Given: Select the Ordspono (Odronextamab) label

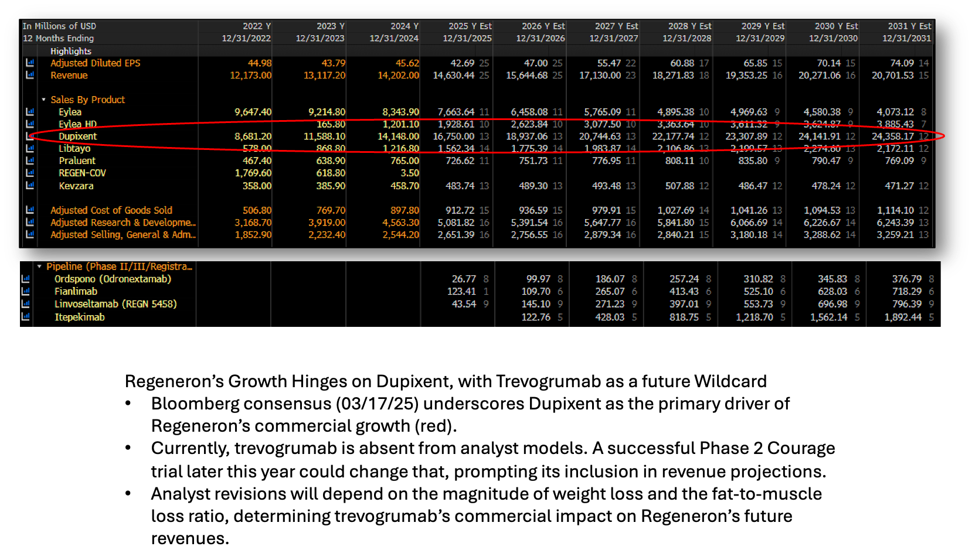Looking at the screenshot, I should 113,279.
